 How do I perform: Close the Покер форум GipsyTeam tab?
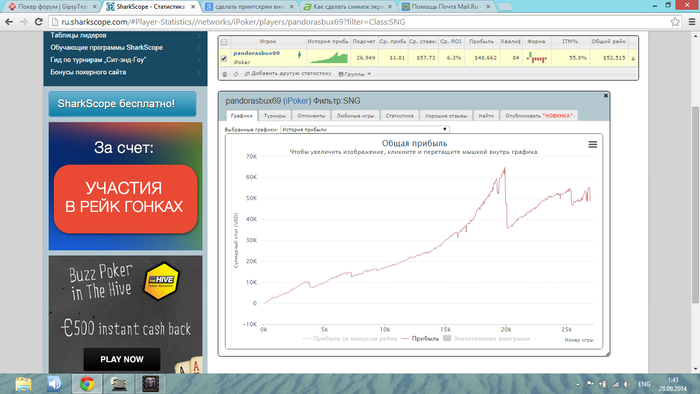tap(94, 7)
